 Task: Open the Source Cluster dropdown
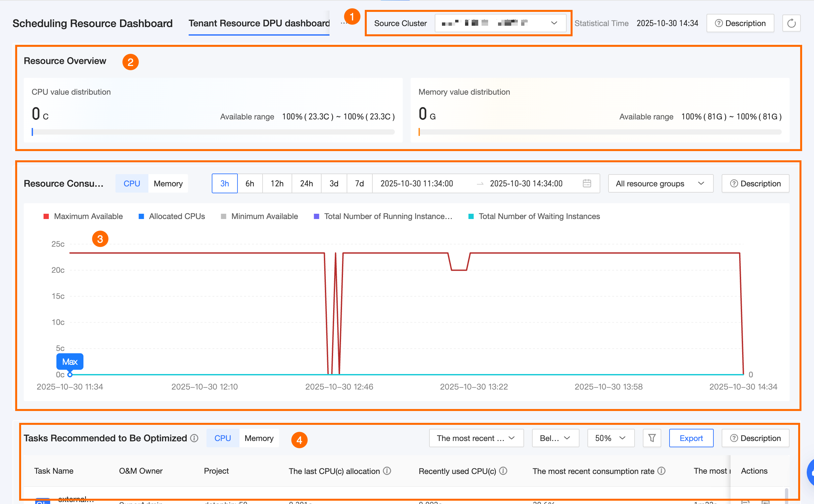point(500,23)
